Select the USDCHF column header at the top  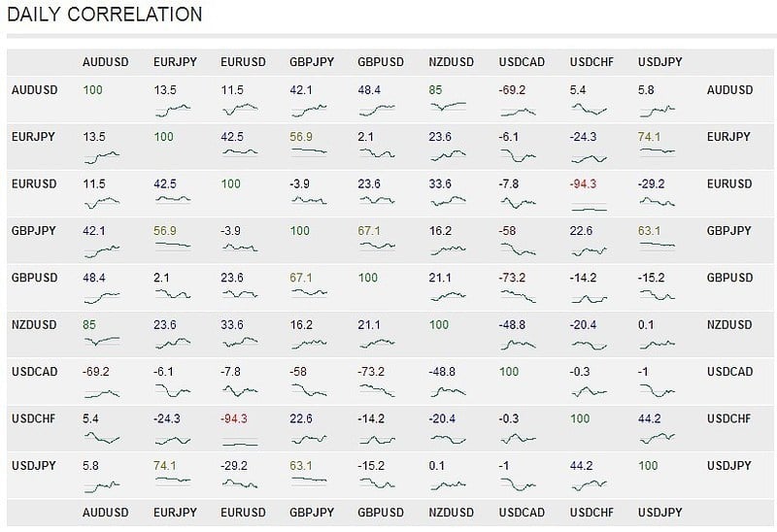(x=591, y=62)
